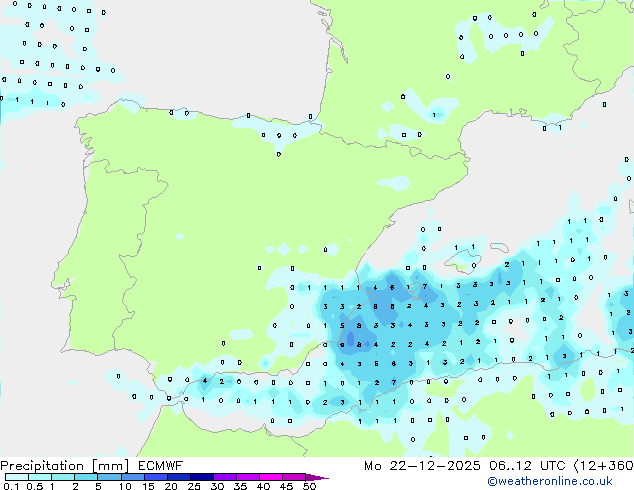Click the legend value label "35"
Viewport: 634px width, 490px height.
(x=240, y=486)
